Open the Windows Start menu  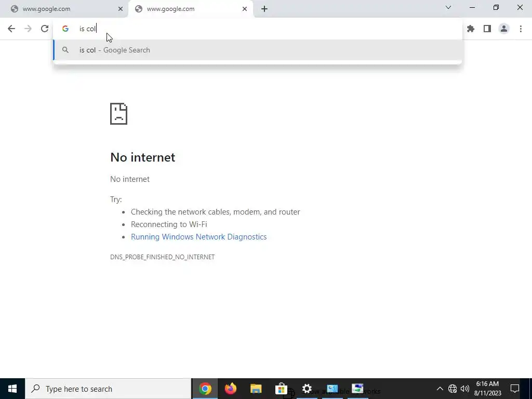[x=12, y=389]
